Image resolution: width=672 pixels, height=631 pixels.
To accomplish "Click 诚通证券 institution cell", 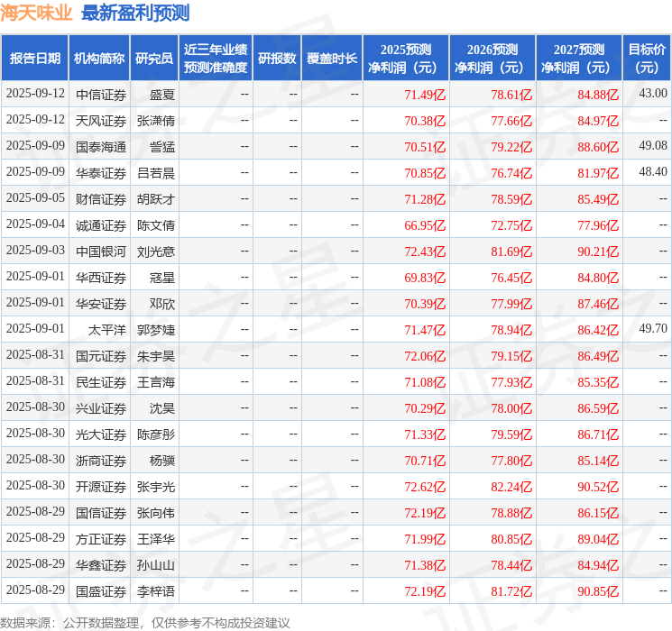I will (x=101, y=225).
